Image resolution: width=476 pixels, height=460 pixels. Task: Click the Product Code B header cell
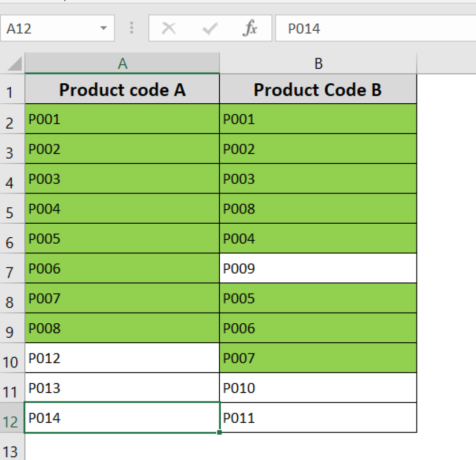318,89
